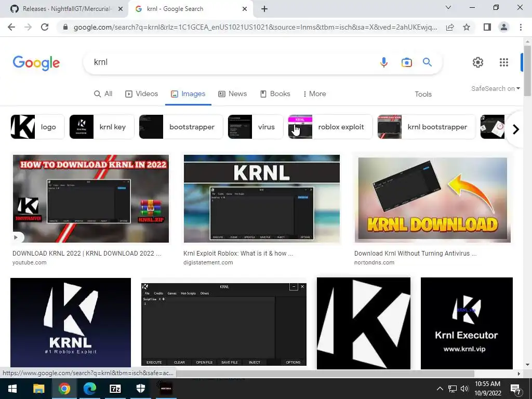Open File Explorer from taskbar
532x399 pixels.
point(38,389)
